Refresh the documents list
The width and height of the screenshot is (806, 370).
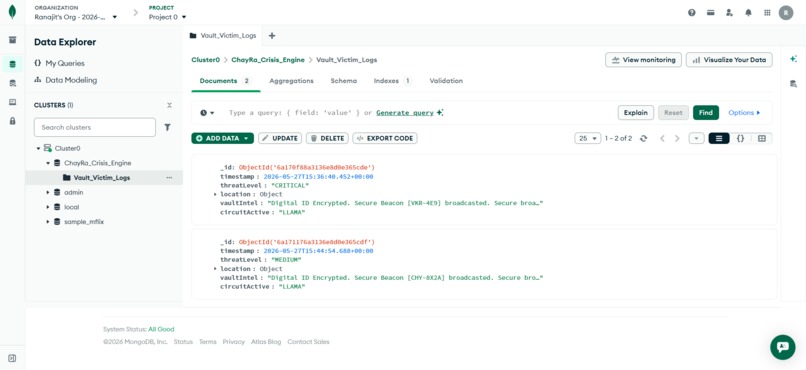click(x=643, y=138)
